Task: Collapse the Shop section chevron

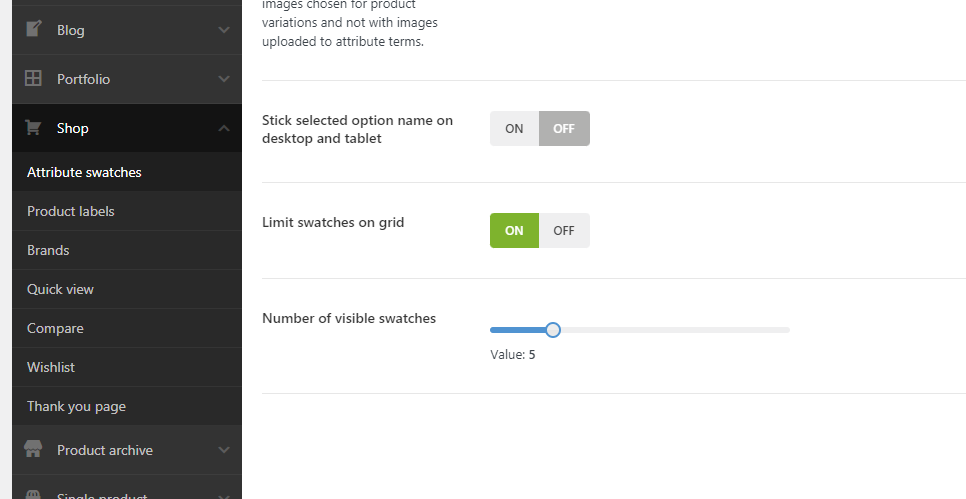Action: pos(224,128)
